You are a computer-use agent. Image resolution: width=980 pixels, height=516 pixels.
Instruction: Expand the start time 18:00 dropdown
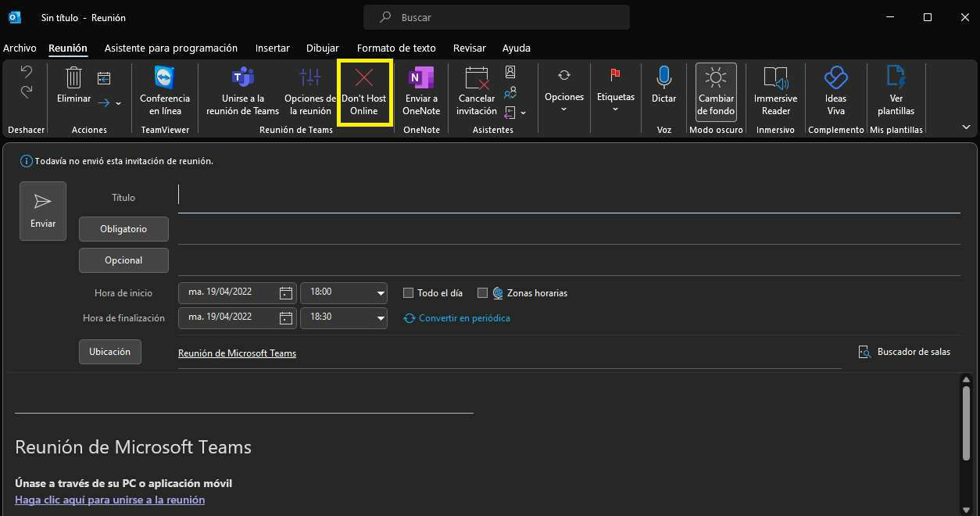pyautogui.click(x=381, y=293)
